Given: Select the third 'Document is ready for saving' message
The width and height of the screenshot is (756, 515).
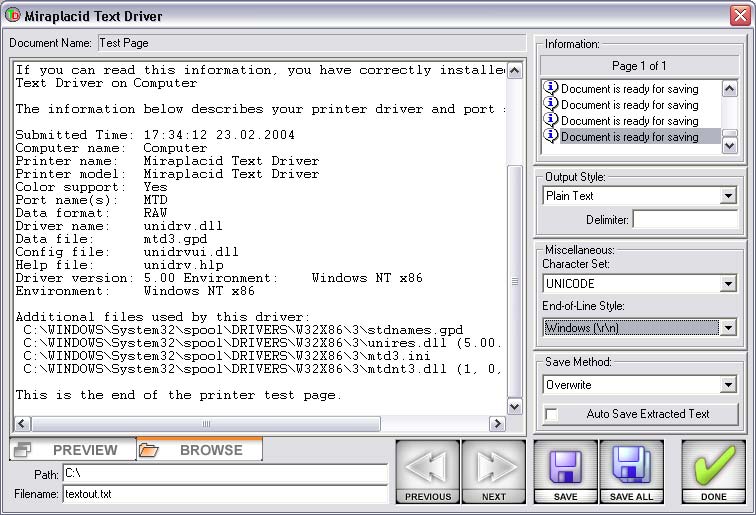Looking at the screenshot, I should click(x=630, y=121).
